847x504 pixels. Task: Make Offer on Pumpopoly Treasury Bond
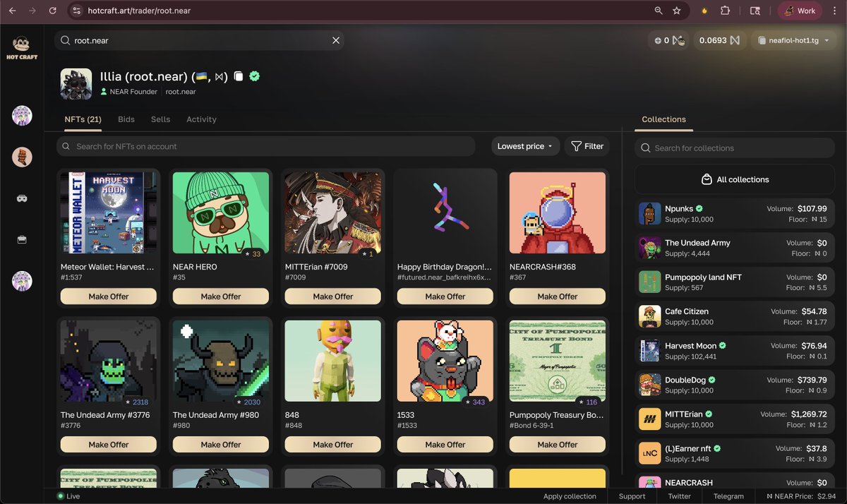click(558, 445)
